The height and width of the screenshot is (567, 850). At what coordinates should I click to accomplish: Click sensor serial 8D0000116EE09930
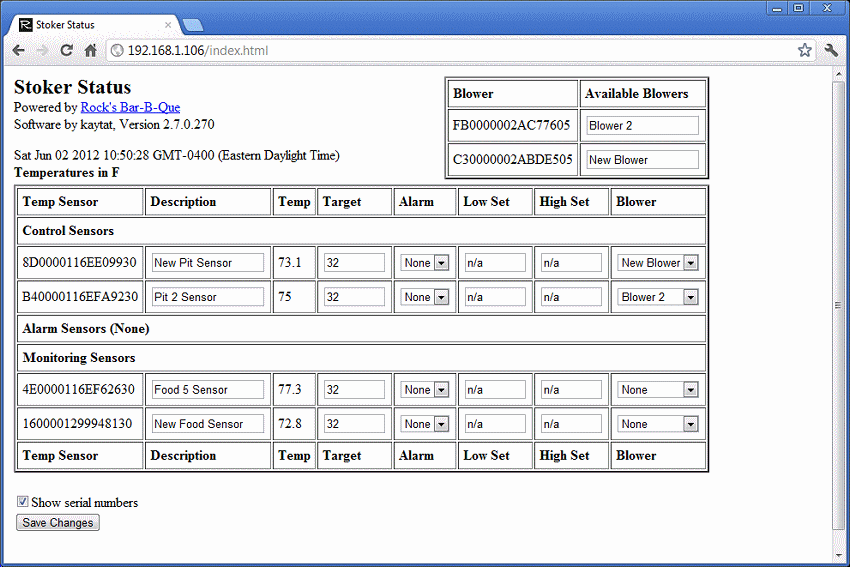click(x=79, y=263)
